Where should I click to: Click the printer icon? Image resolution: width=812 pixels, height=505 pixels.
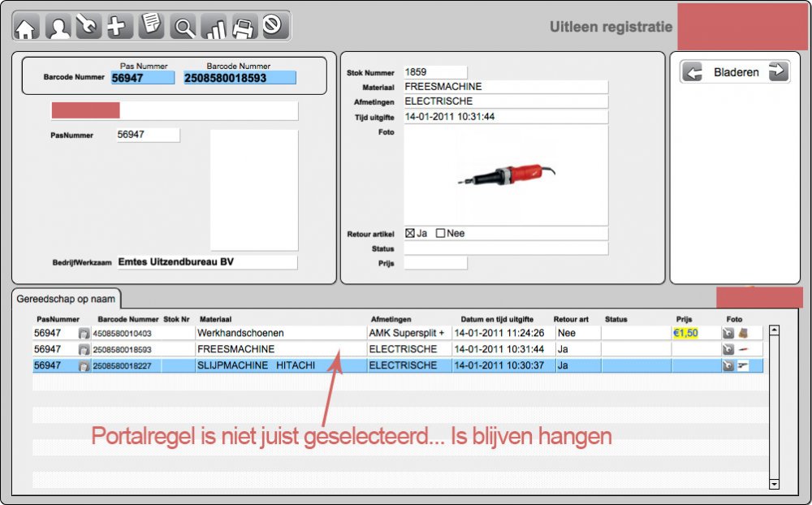(244, 27)
